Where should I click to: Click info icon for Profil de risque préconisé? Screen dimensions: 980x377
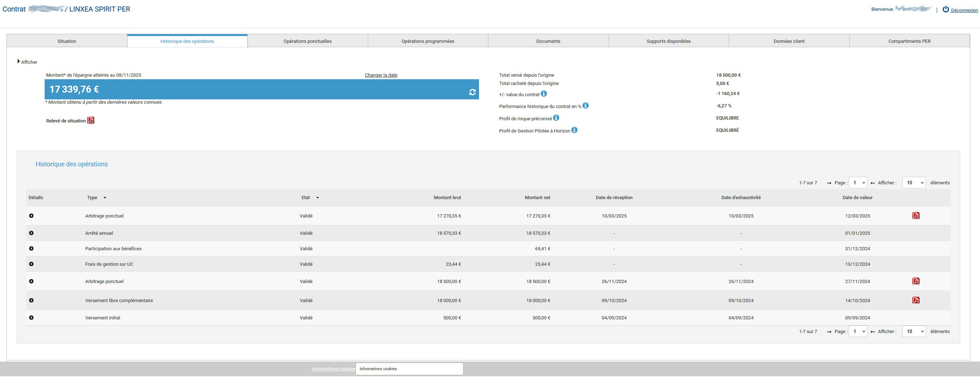556,118
